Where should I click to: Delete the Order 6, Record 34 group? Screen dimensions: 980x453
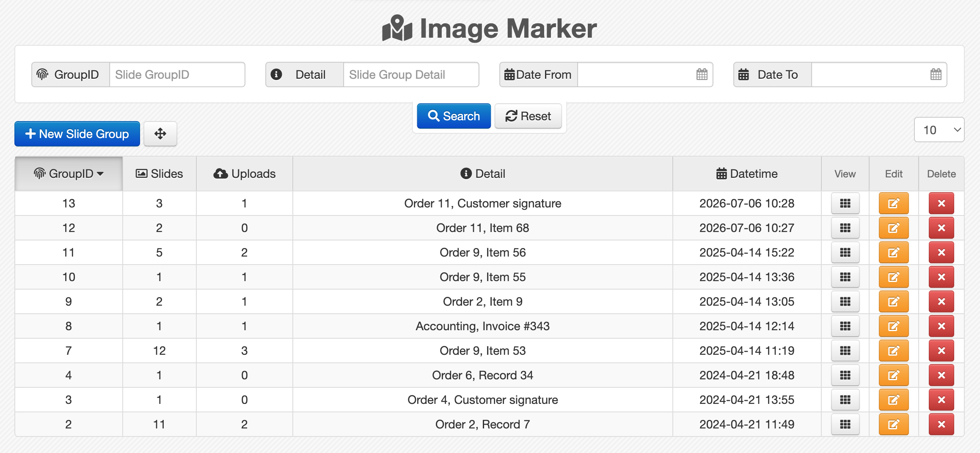[941, 376]
